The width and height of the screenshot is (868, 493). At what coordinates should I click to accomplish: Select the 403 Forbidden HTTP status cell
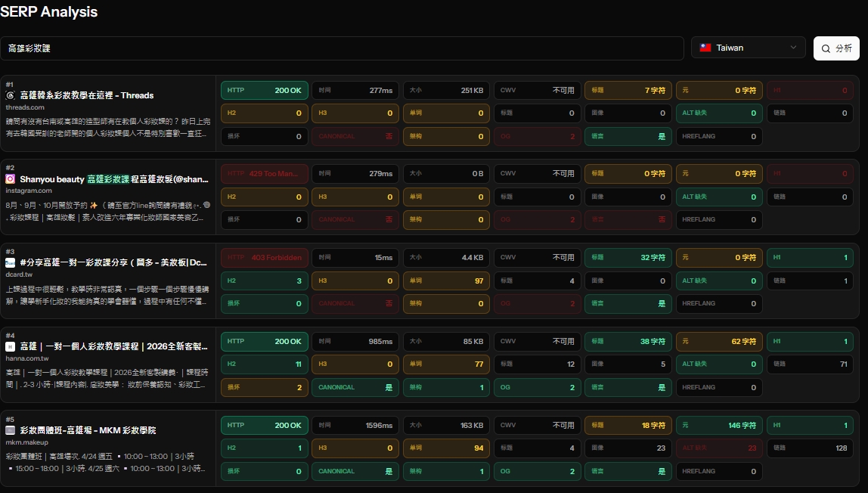coord(265,257)
